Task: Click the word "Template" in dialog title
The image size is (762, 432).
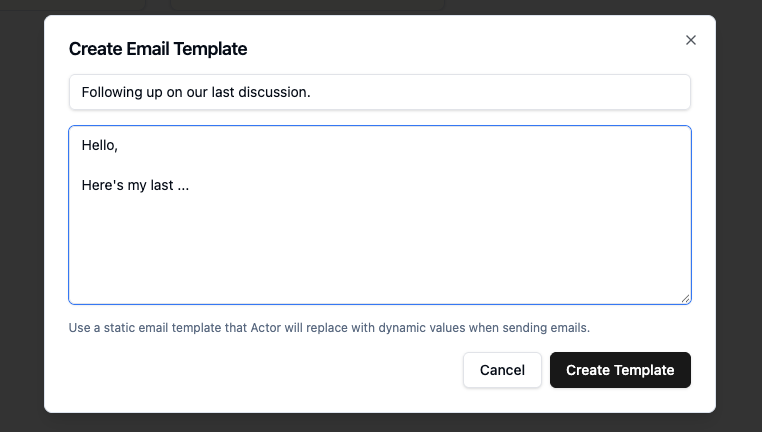Action: click(x=211, y=49)
